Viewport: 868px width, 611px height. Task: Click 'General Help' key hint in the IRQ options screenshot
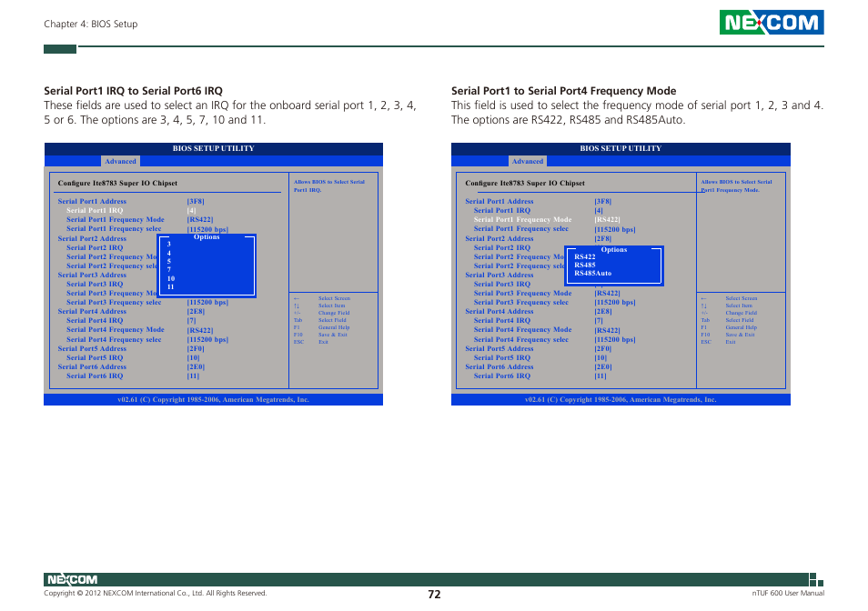tap(334, 327)
